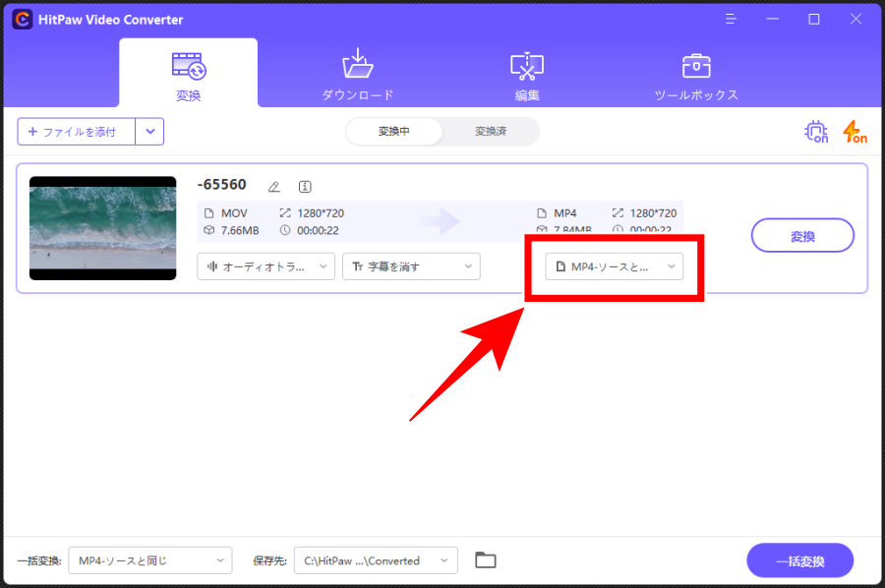Open the hamburger menu in title bar
This screenshot has height=588, width=885.
click(x=731, y=20)
